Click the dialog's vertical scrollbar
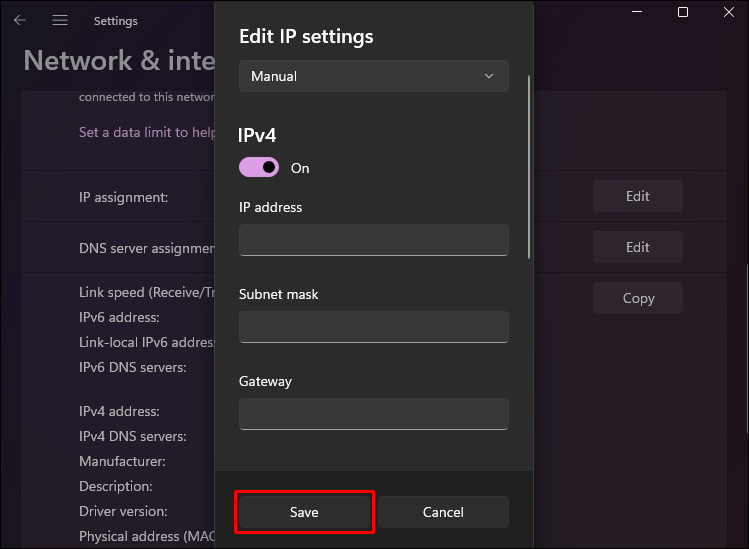This screenshot has height=549, width=749. click(529, 170)
